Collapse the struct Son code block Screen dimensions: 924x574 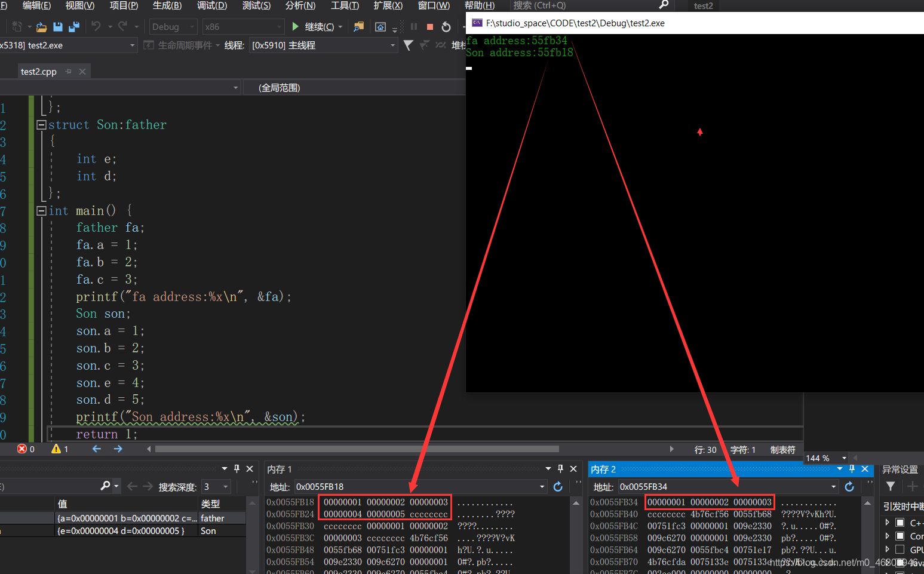[41, 125]
